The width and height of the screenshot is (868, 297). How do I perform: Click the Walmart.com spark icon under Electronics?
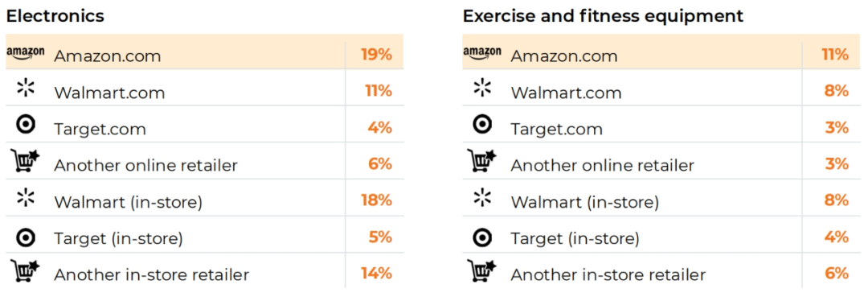(26, 88)
